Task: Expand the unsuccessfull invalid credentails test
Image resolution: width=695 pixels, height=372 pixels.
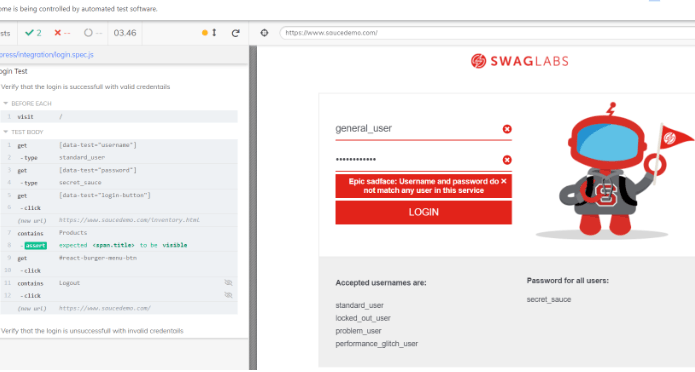Action: click(x=92, y=331)
